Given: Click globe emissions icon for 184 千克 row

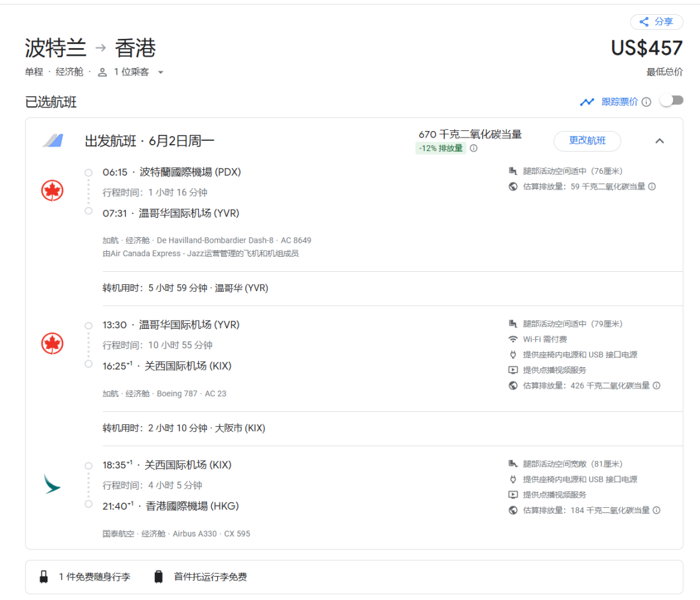Looking at the screenshot, I should (513, 510).
